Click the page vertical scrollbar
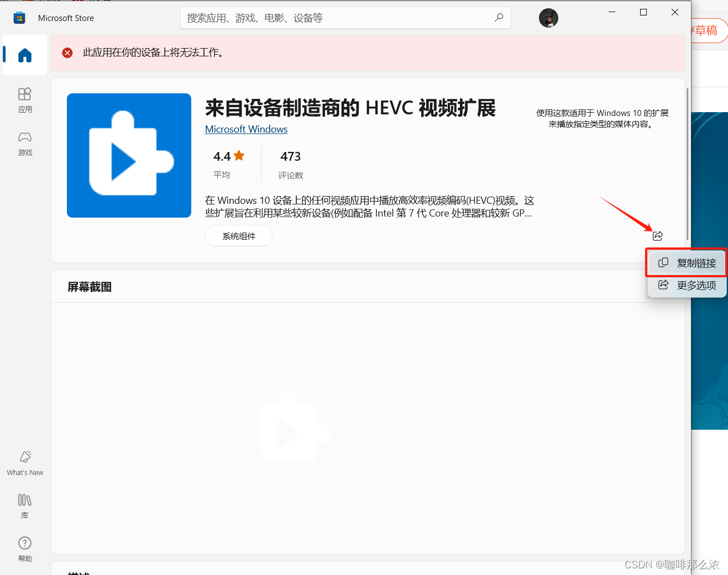Image resolution: width=728 pixels, height=575 pixels. 688,164
